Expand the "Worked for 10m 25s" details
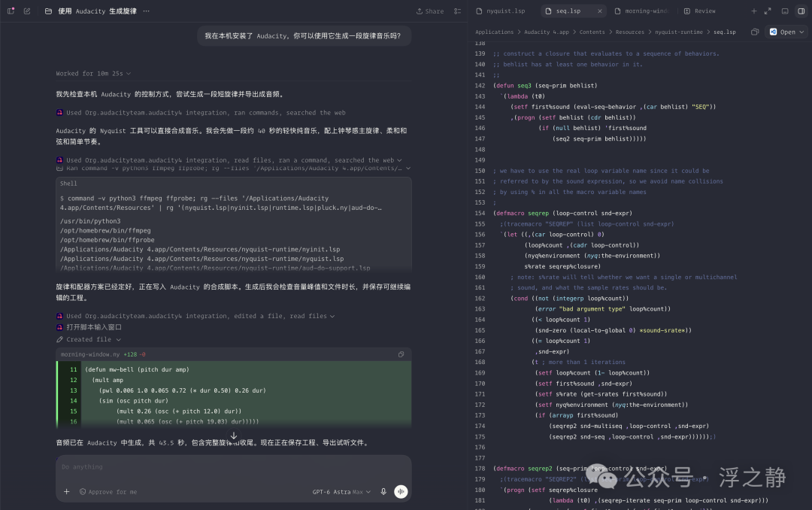The image size is (812, 510). [x=93, y=74]
